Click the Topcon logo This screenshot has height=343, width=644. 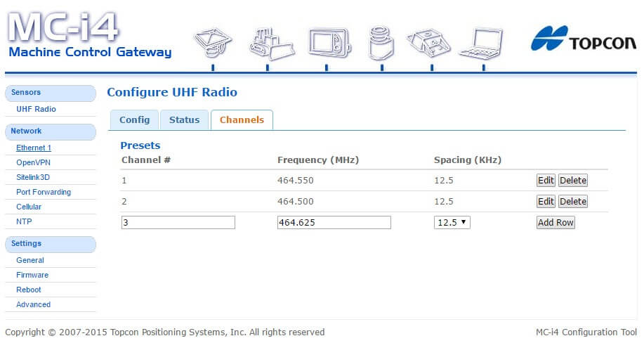pos(583,39)
